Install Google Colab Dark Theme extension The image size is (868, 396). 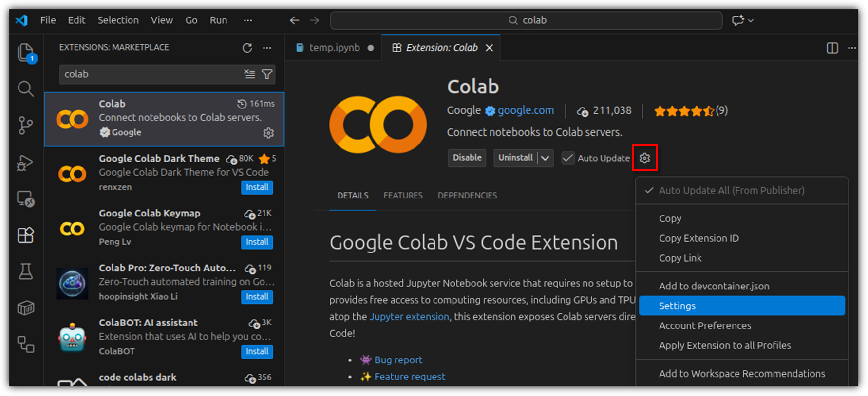pyautogui.click(x=257, y=187)
